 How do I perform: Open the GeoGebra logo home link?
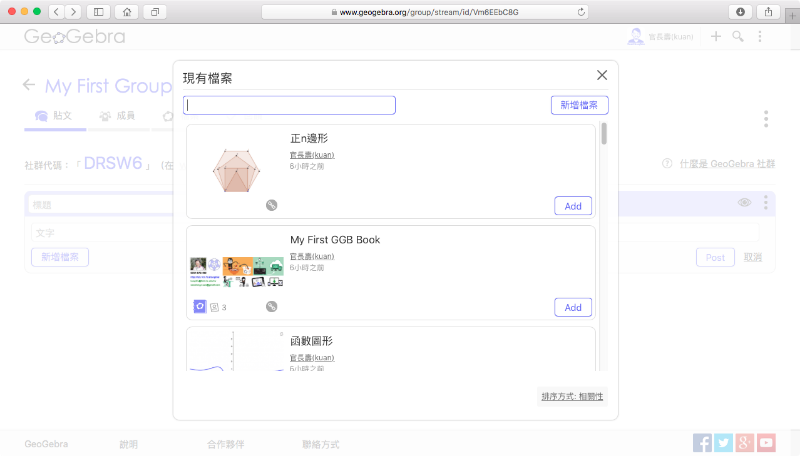click(74, 36)
